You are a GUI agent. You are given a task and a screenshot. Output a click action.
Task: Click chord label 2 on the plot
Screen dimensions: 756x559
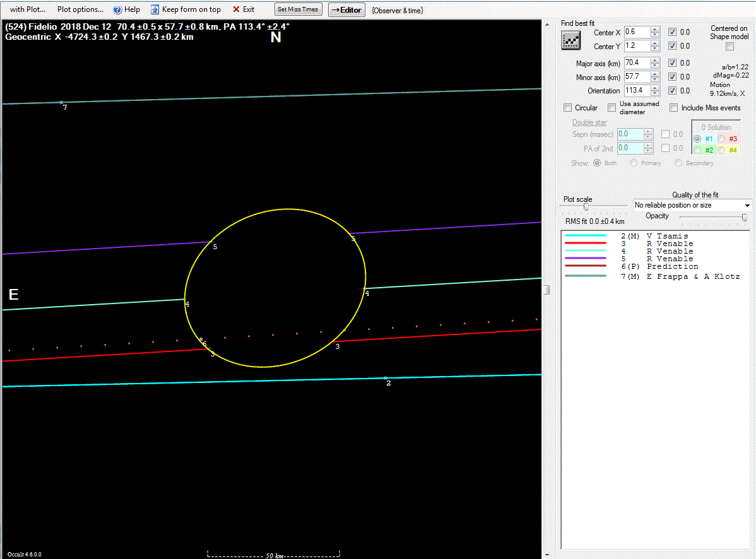(389, 383)
